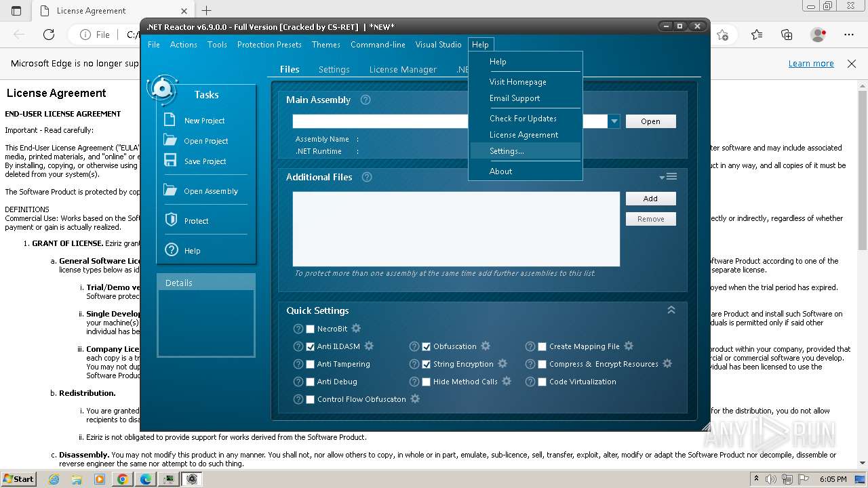Viewport: 868px width, 488px height.
Task: Click Edge refresh icon in browser toolbar
Action: [49, 35]
